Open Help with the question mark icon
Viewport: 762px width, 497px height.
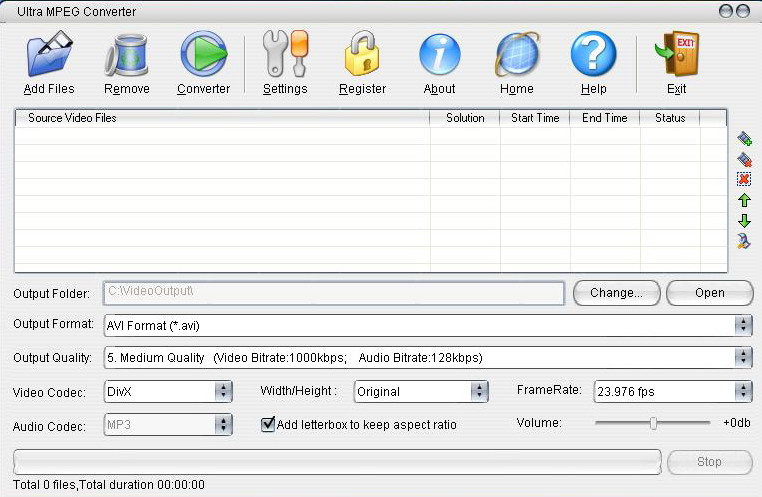(593, 54)
